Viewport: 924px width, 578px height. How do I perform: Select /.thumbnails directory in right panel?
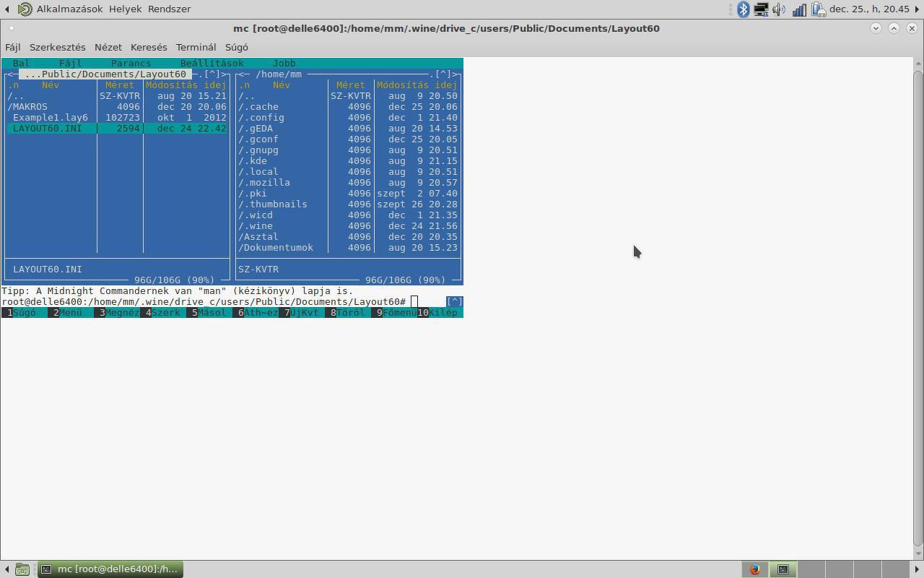[348, 204]
